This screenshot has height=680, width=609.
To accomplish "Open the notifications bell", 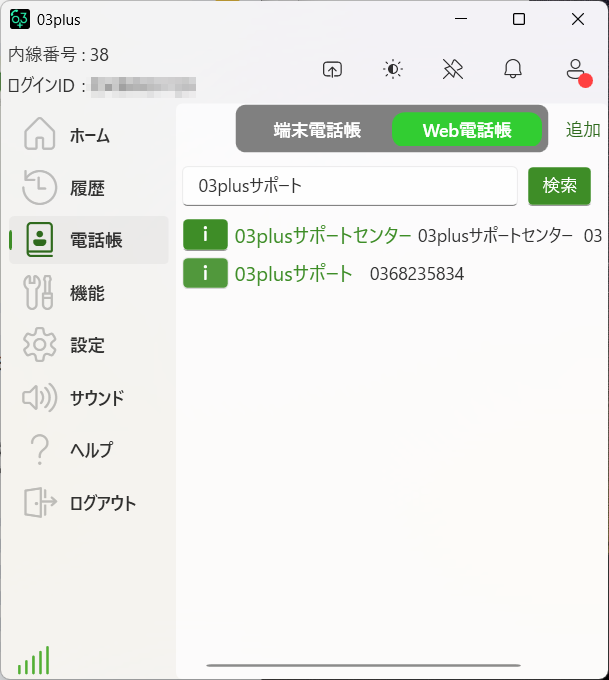I will click(513, 69).
